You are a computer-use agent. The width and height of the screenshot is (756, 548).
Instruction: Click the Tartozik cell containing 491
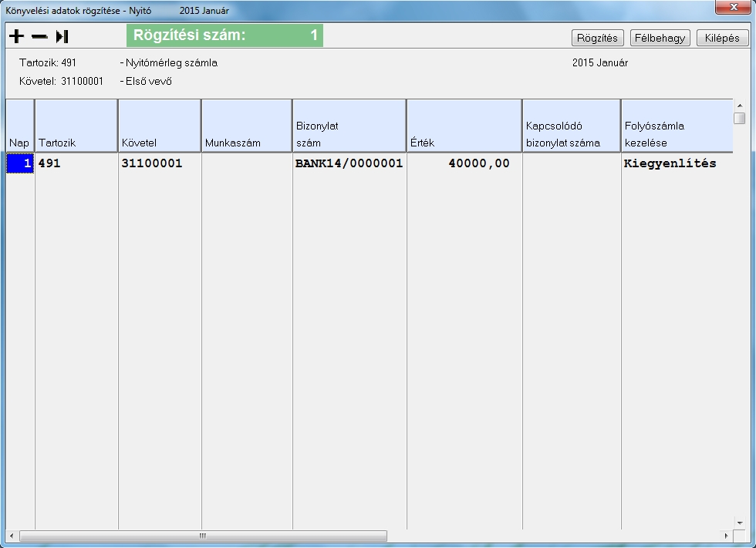point(76,163)
